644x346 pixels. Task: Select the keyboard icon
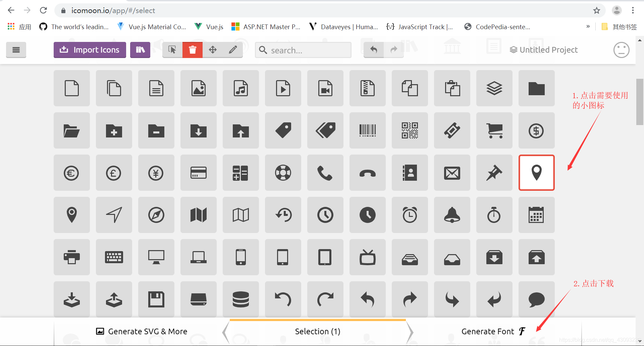[114, 257]
